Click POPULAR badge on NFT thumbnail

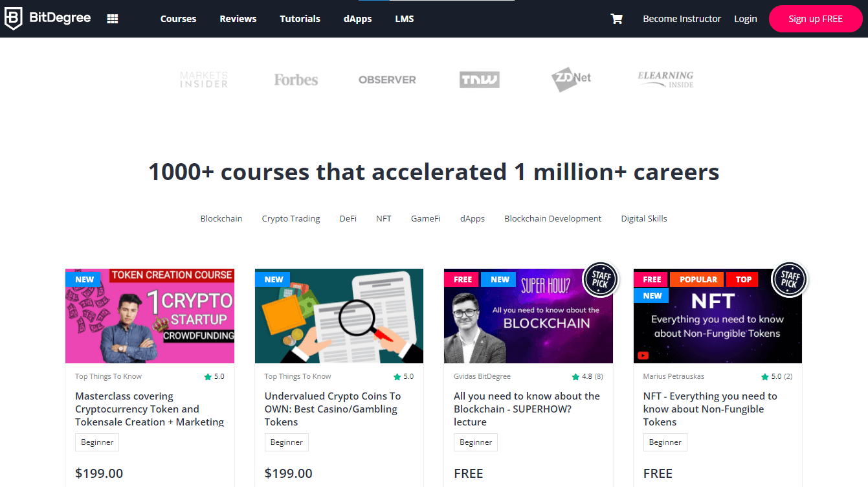pyautogui.click(x=698, y=280)
